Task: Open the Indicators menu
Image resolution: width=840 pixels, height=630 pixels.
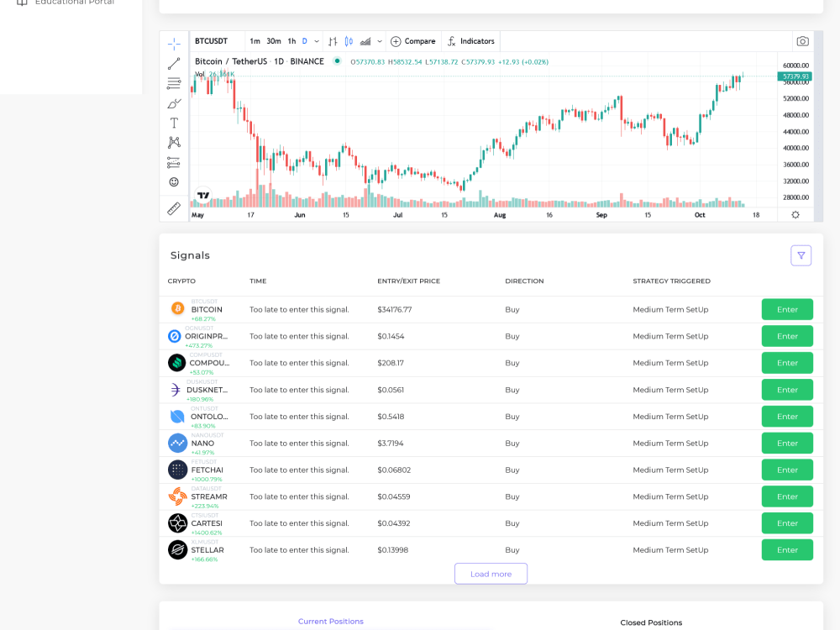Action: pos(471,41)
